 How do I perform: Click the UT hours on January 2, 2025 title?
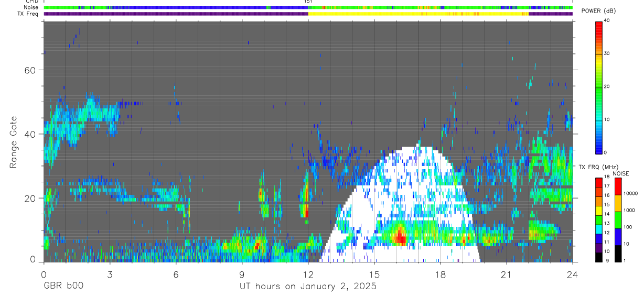coord(308,287)
